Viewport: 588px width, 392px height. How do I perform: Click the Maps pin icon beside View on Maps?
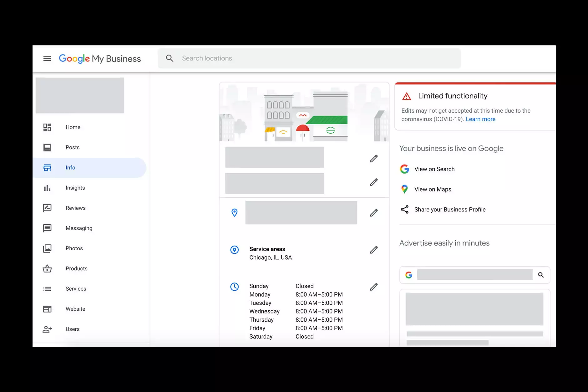(404, 189)
